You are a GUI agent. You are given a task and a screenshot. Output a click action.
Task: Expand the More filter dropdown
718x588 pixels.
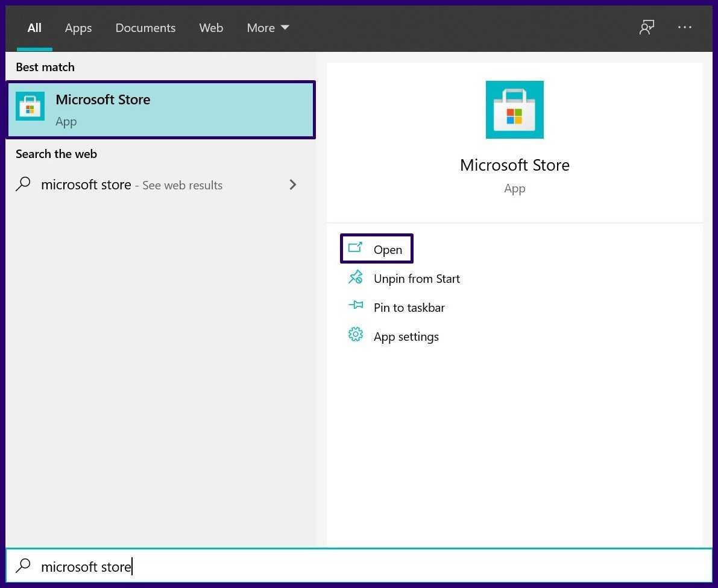pyautogui.click(x=268, y=28)
